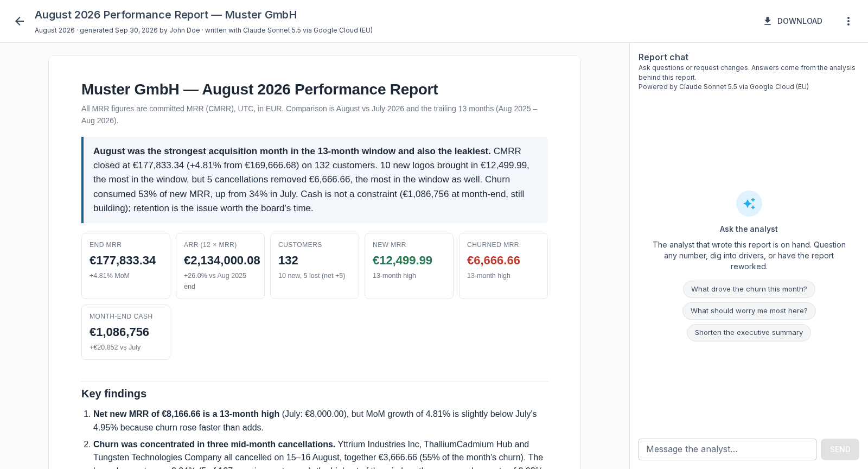Click the '+€20,852 vs July' label
This screenshot has width=868, height=469.
(115, 347)
